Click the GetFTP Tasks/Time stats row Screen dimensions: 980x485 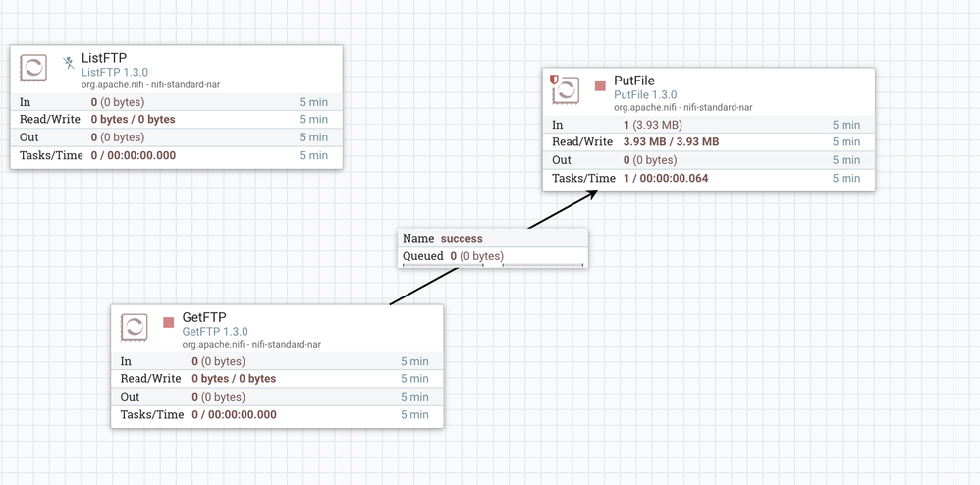coord(277,414)
